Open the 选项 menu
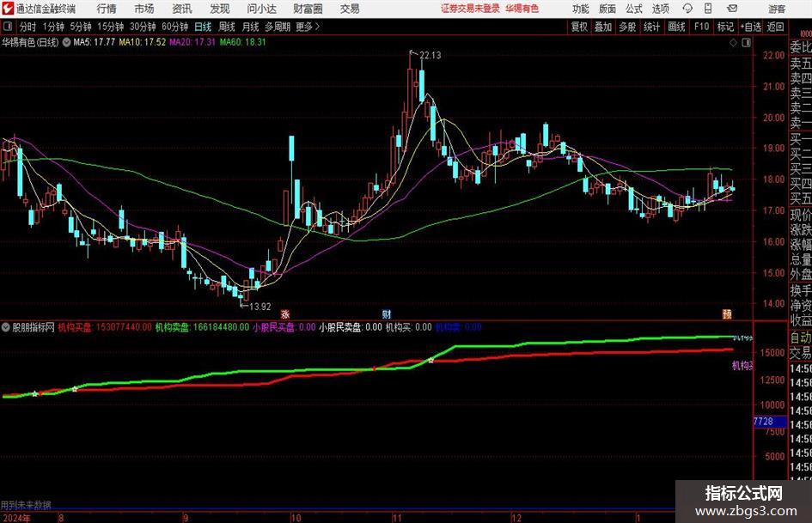The image size is (812, 523). (x=660, y=9)
